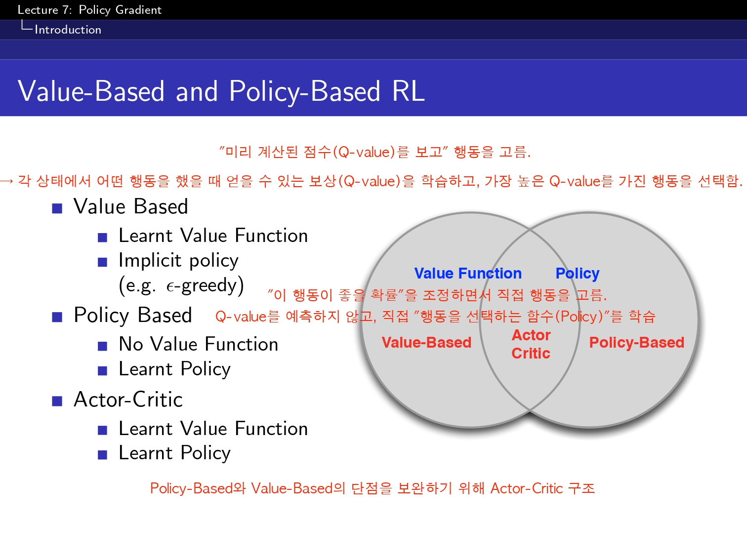Click the blue 'Value Function' diagram label

click(x=468, y=273)
